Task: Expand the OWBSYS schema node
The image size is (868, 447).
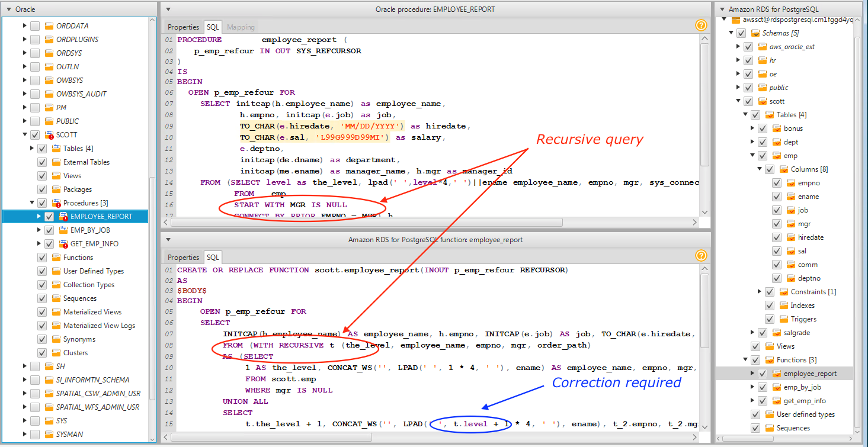Action: 25,81
